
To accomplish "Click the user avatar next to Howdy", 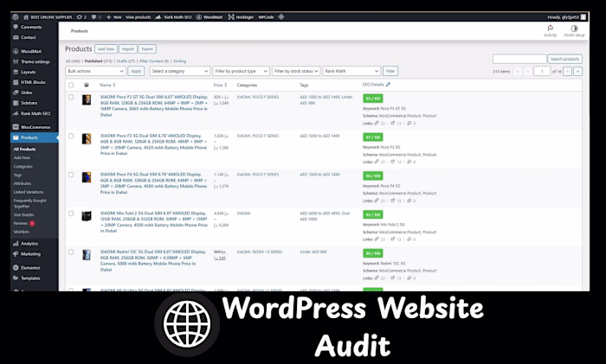I will 583,17.
